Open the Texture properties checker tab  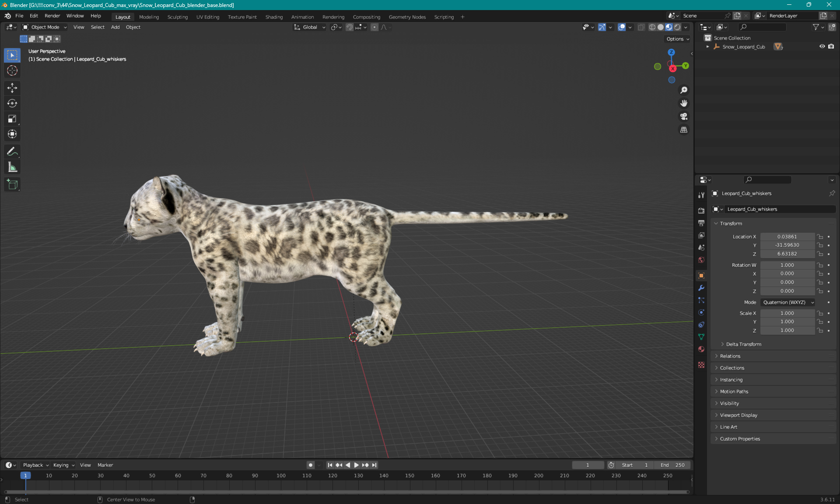click(701, 365)
